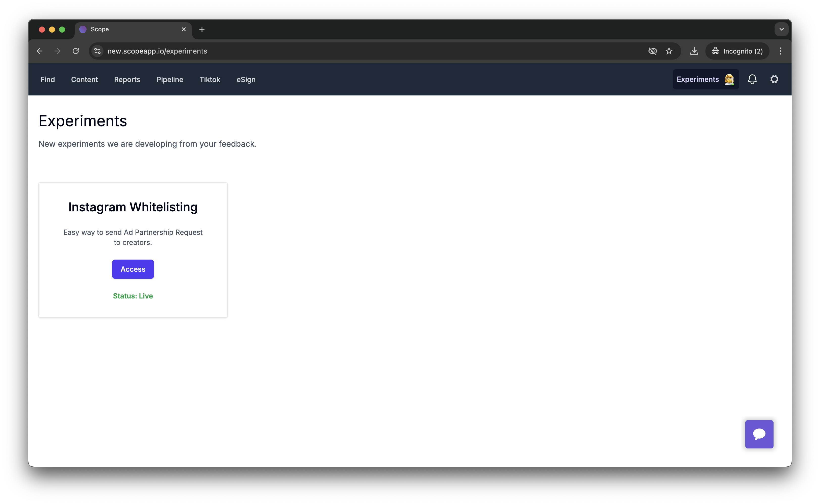Viewport: 820px width, 504px height.
Task: Open a new browser tab
Action: pyautogui.click(x=201, y=29)
